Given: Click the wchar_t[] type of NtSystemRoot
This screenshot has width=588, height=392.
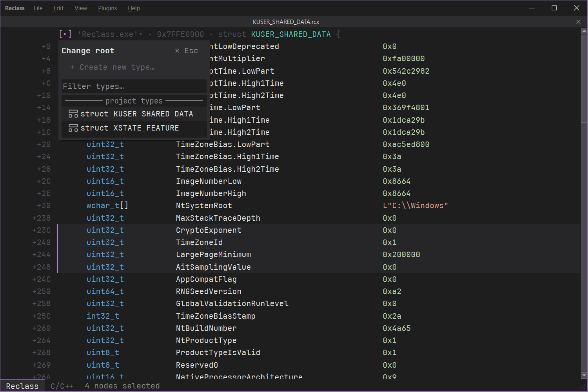Looking at the screenshot, I should tap(107, 205).
